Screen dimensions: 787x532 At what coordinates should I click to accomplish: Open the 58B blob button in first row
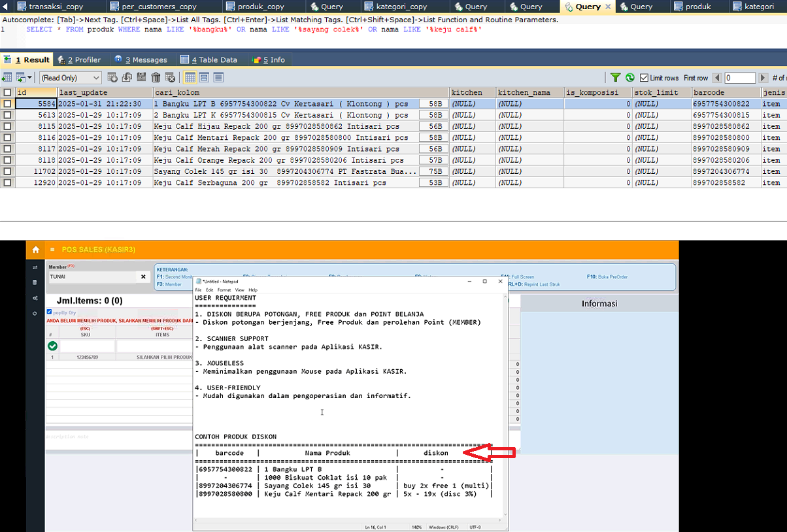point(435,104)
